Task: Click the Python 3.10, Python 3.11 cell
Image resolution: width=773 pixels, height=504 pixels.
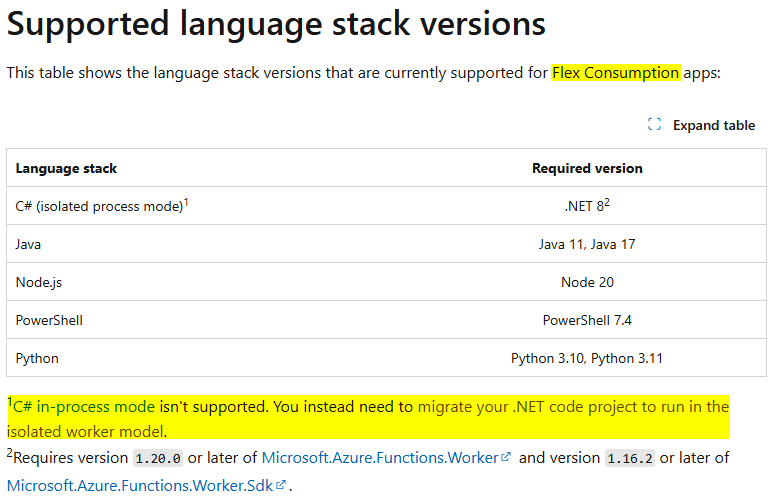Action: (587, 358)
